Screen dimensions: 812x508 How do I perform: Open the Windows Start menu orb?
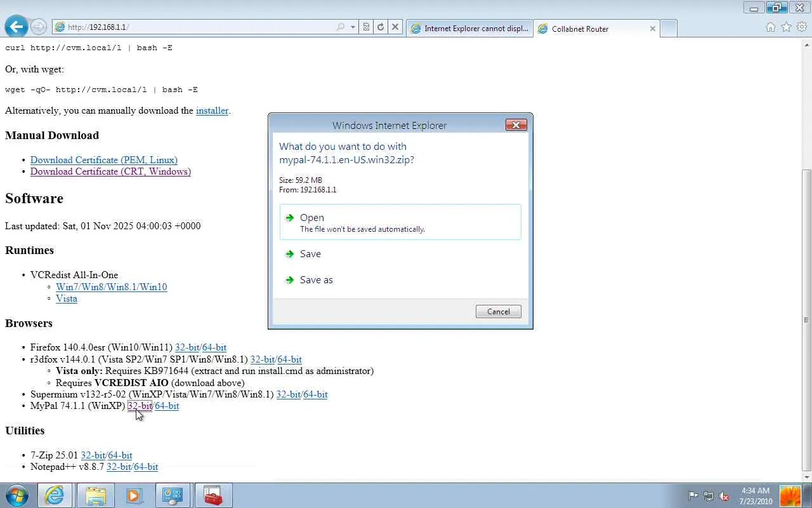(x=16, y=495)
